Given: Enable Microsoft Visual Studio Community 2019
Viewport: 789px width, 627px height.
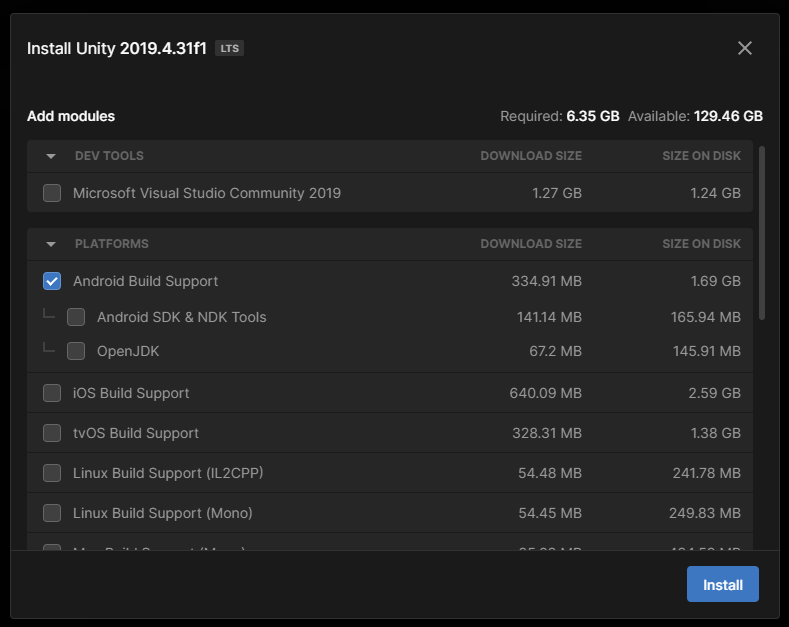Looking at the screenshot, I should coord(52,193).
